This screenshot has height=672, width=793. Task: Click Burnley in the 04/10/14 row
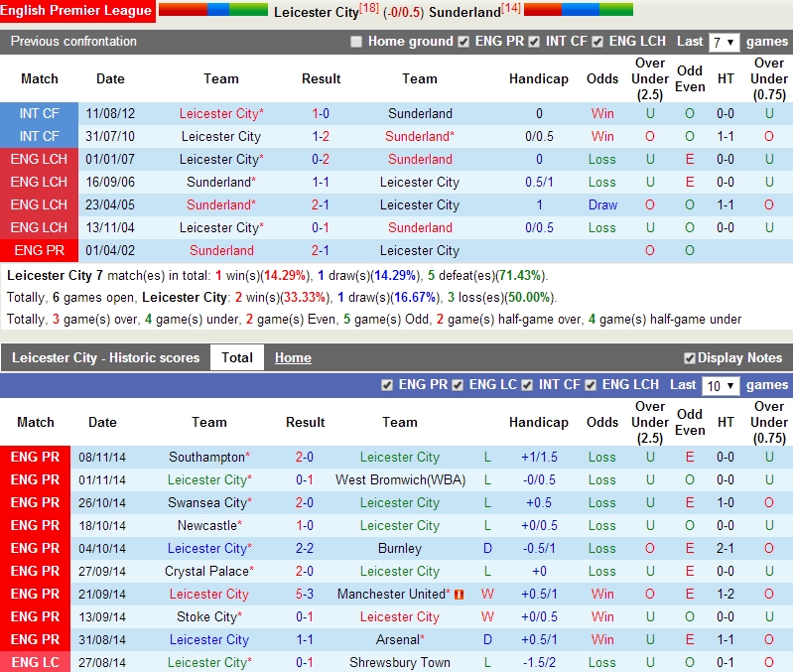[400, 549]
